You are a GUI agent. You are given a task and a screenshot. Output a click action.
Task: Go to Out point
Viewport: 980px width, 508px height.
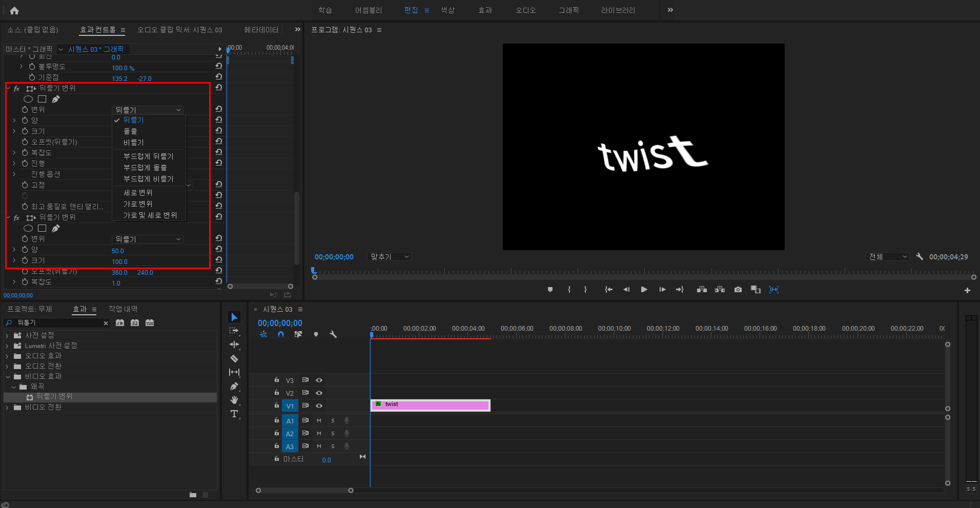(680, 290)
